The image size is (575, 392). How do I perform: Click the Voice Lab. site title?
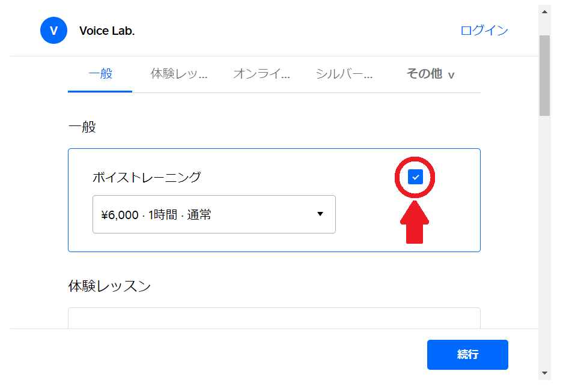click(107, 31)
